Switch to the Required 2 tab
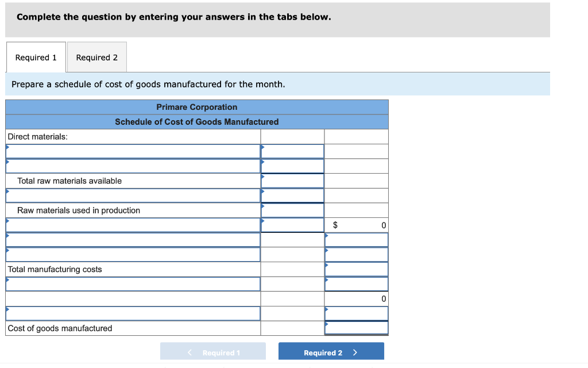Image resolution: width=588 pixels, height=368 pixels. tap(96, 57)
